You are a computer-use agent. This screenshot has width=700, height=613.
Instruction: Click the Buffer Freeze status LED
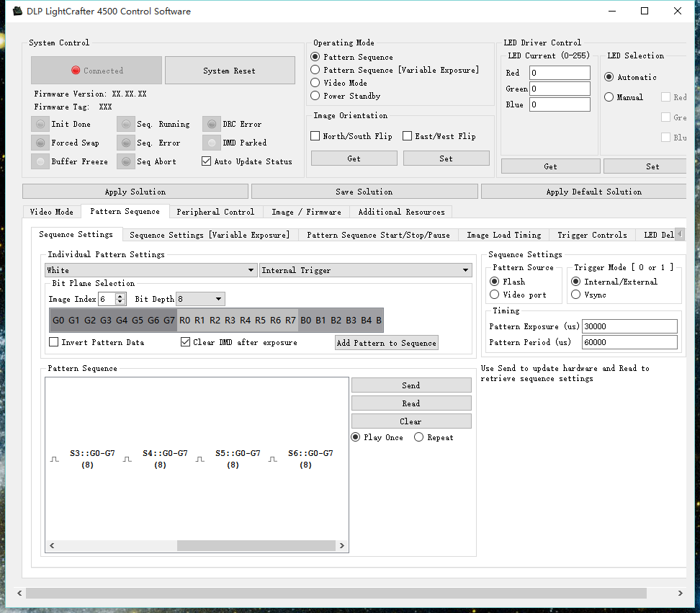coord(40,161)
